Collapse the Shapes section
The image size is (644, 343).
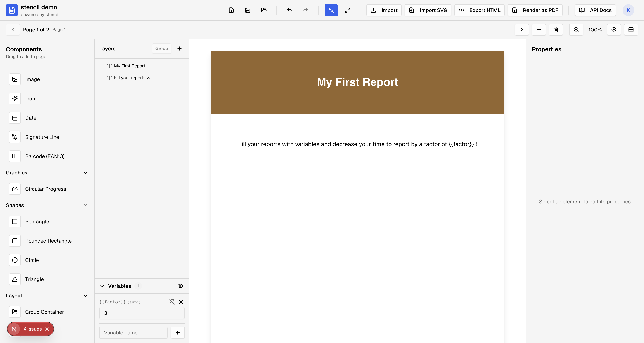tap(85, 205)
